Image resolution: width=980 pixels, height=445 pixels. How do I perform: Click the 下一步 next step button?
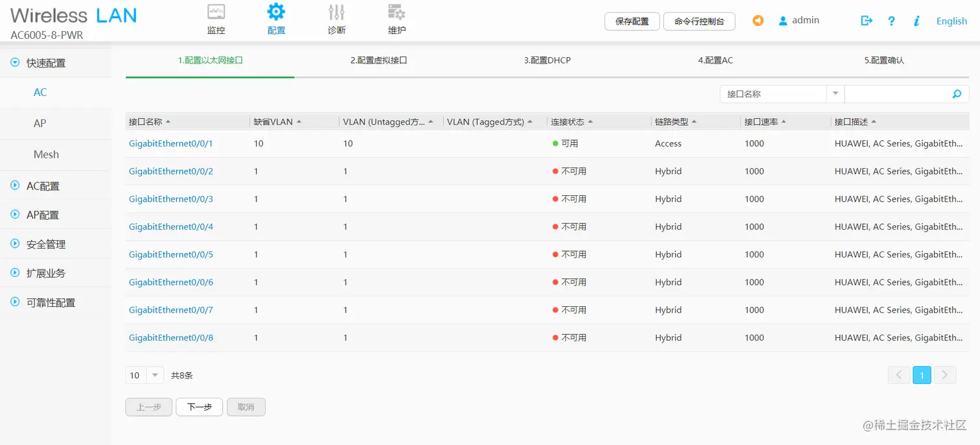tap(200, 407)
